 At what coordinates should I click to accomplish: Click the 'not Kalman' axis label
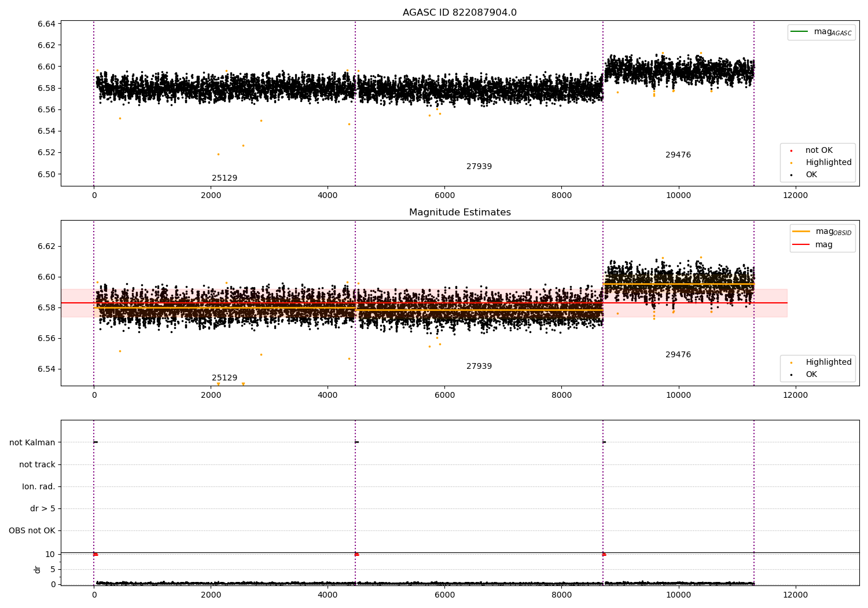tap(32, 443)
